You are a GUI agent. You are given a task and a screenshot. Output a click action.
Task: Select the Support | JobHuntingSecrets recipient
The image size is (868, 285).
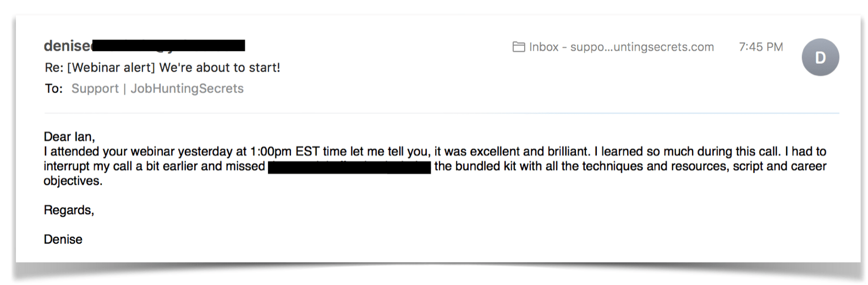pyautogui.click(x=157, y=89)
